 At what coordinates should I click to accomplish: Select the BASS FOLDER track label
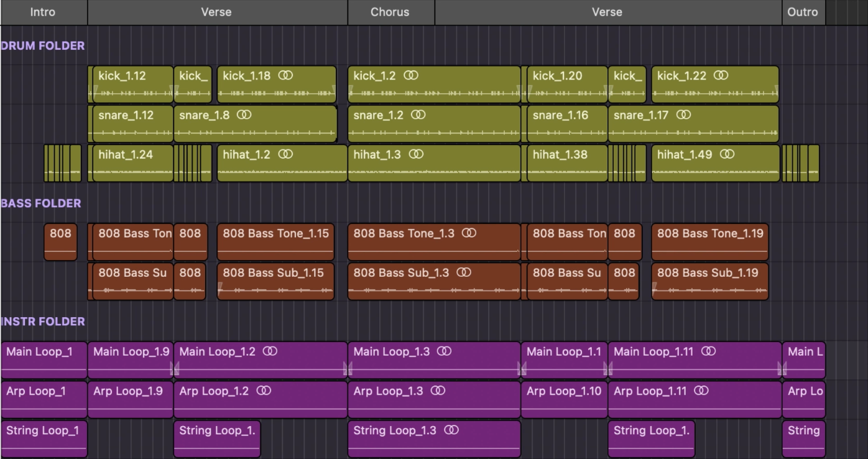coord(41,203)
